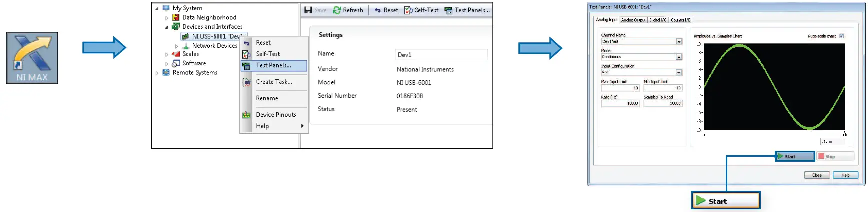Screen dimensions: 868x212
Task: Open the Input Configuration dropdown
Action: [x=679, y=73]
